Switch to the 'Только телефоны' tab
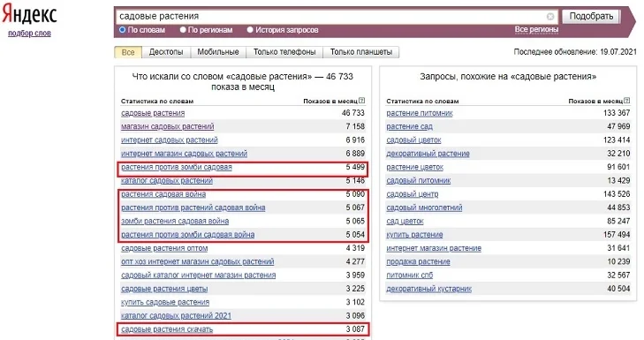644x340 pixels. coord(284,52)
